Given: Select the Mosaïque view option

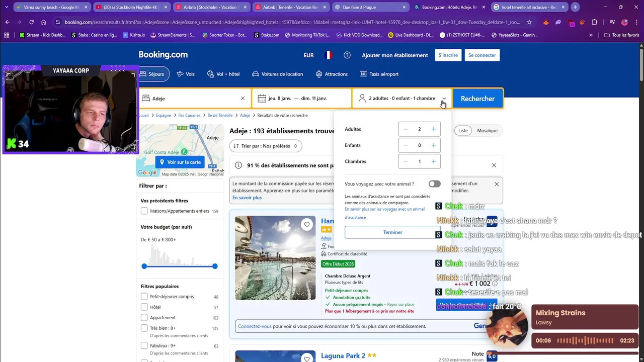Looking at the screenshot, I should pos(487,131).
